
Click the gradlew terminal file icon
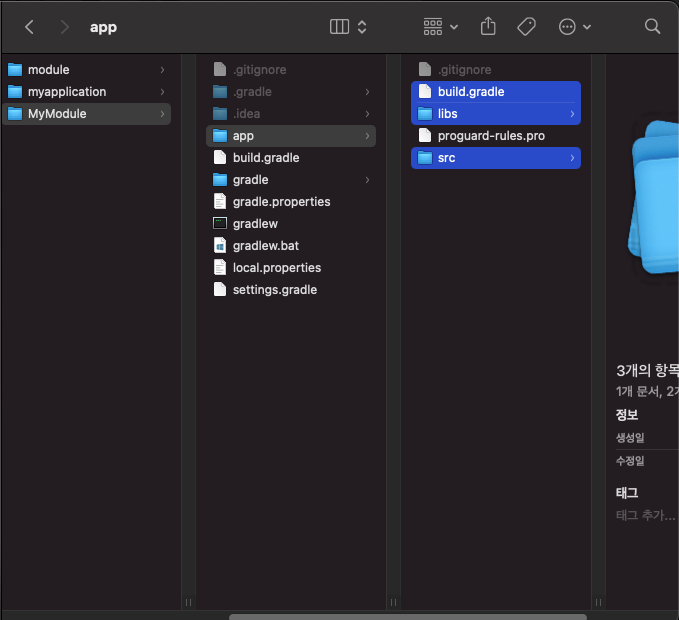(x=220, y=223)
